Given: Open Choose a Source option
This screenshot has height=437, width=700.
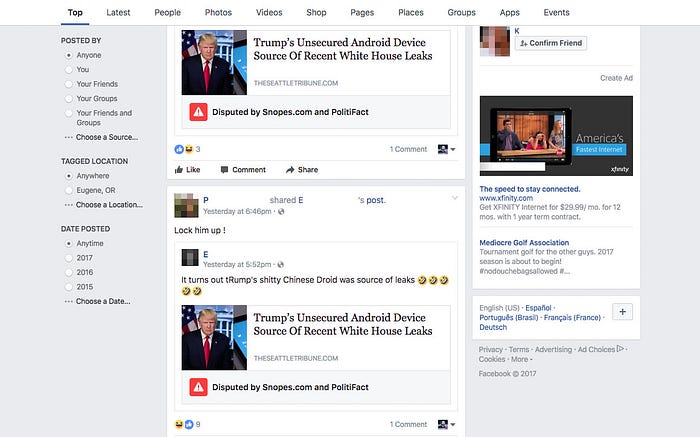Looking at the screenshot, I should (x=107, y=137).
